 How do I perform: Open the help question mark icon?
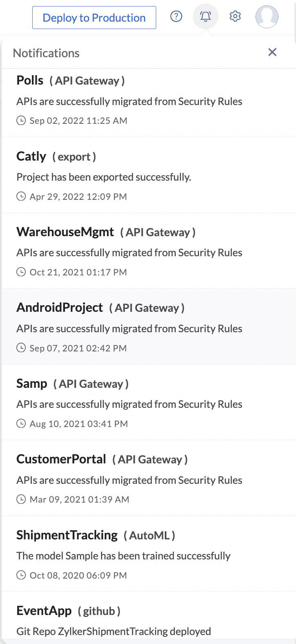[x=176, y=16]
